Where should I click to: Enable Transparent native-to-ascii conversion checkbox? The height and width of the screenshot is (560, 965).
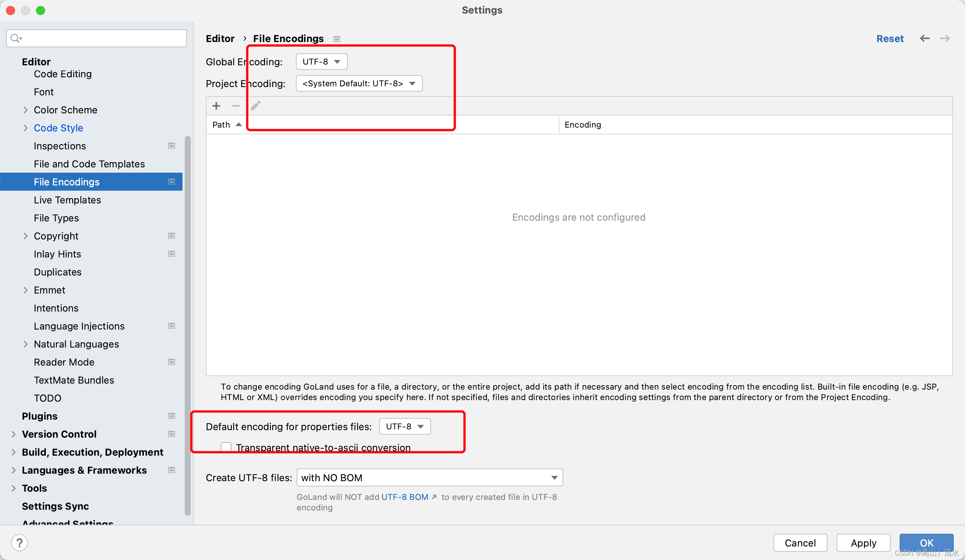[x=226, y=447]
